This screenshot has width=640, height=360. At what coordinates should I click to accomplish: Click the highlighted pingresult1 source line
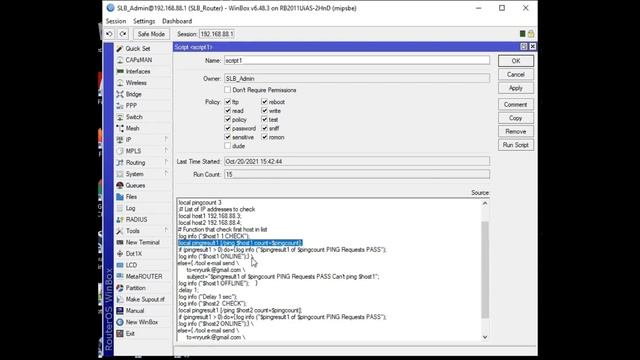(240, 243)
